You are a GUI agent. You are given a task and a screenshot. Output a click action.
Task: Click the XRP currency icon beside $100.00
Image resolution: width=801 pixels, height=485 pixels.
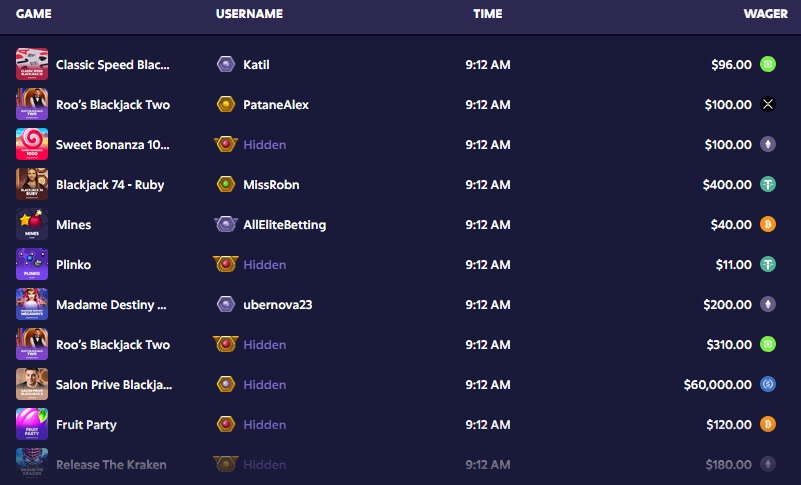point(768,104)
